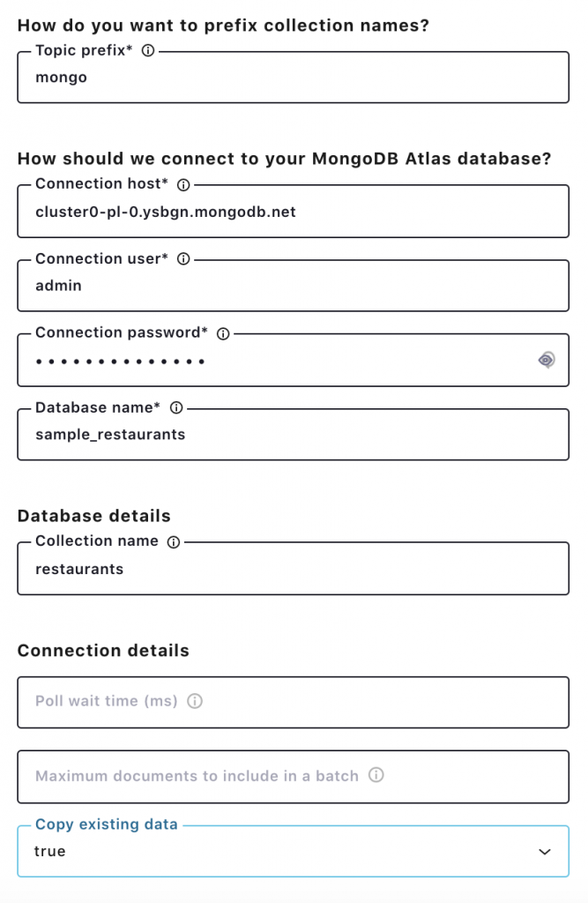Select the true value under Copy existing data
588x903 pixels.
coord(264,852)
